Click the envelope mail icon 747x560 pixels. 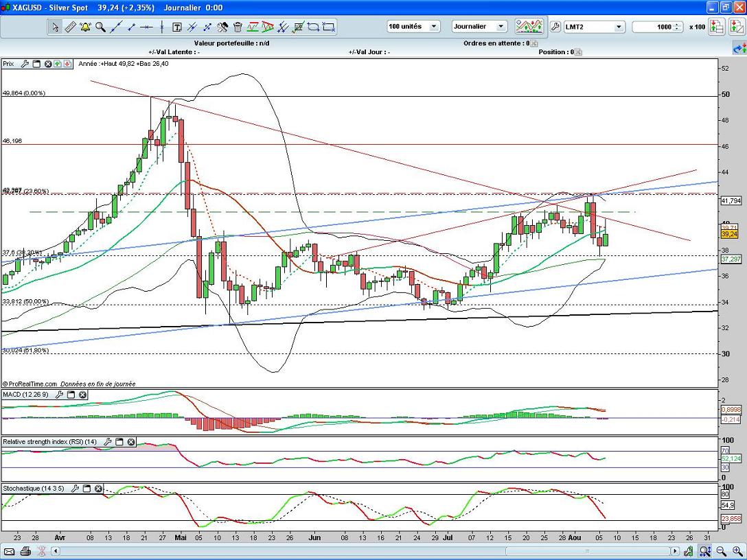pos(10,551)
